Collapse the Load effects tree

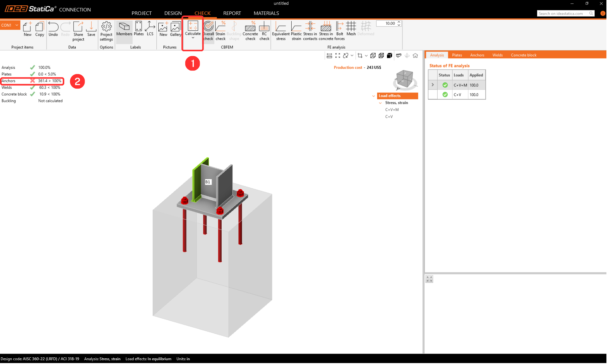click(374, 96)
